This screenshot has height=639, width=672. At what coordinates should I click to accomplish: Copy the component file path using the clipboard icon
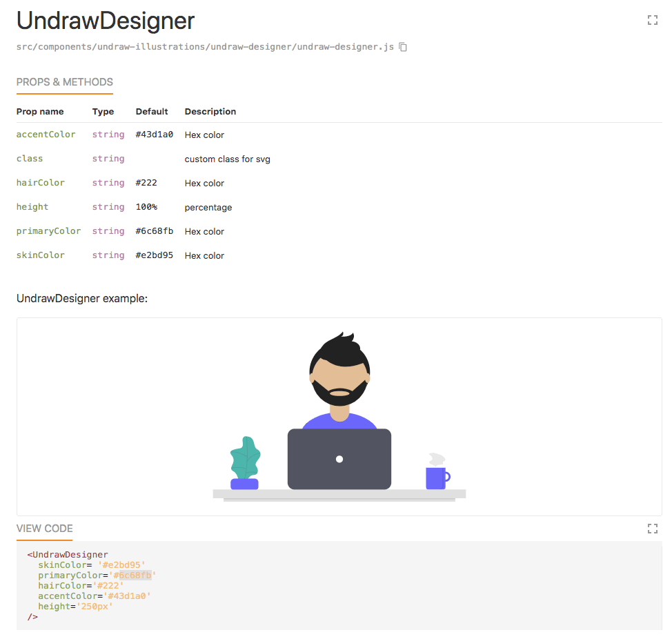[x=402, y=47]
